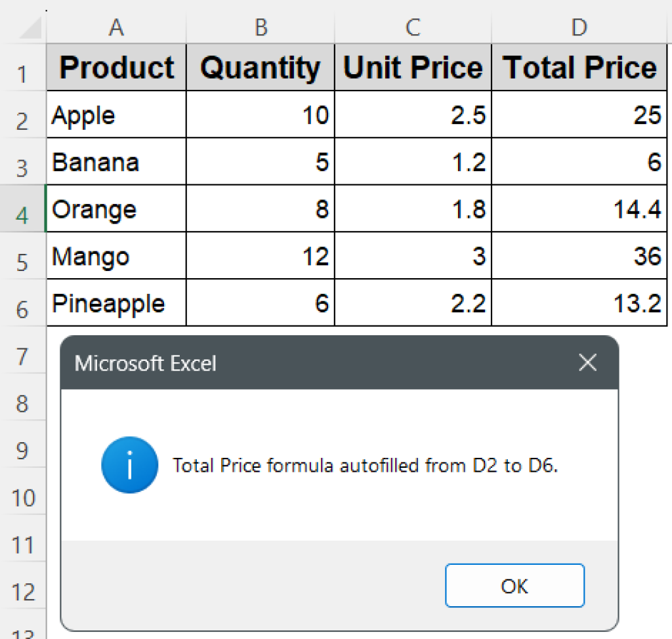Select the cell containing Orange
Viewport: 672px width, 639px height.
(116, 209)
